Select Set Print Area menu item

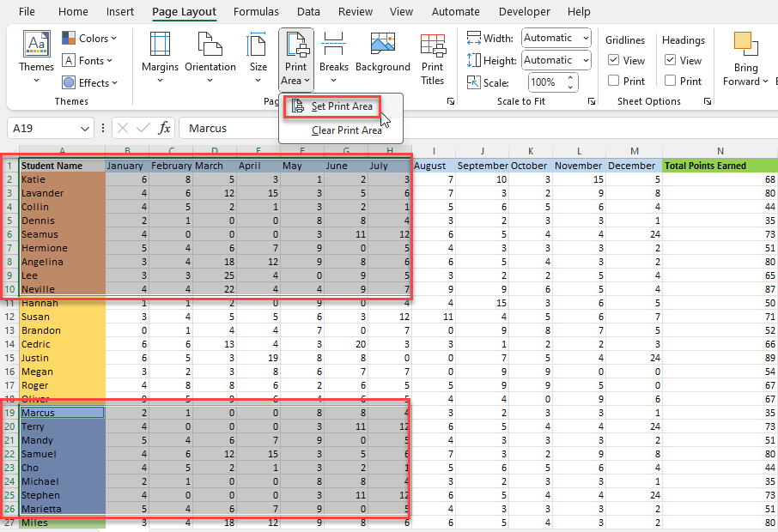tap(332, 106)
